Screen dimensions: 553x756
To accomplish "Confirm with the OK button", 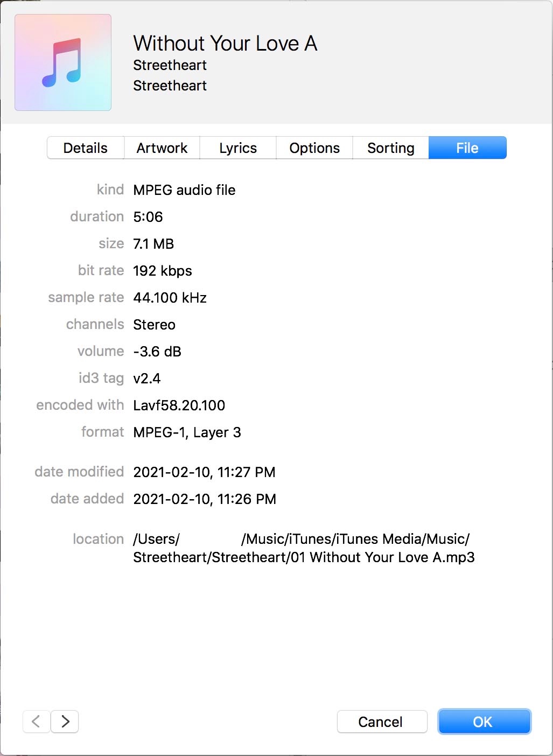I will [x=484, y=722].
